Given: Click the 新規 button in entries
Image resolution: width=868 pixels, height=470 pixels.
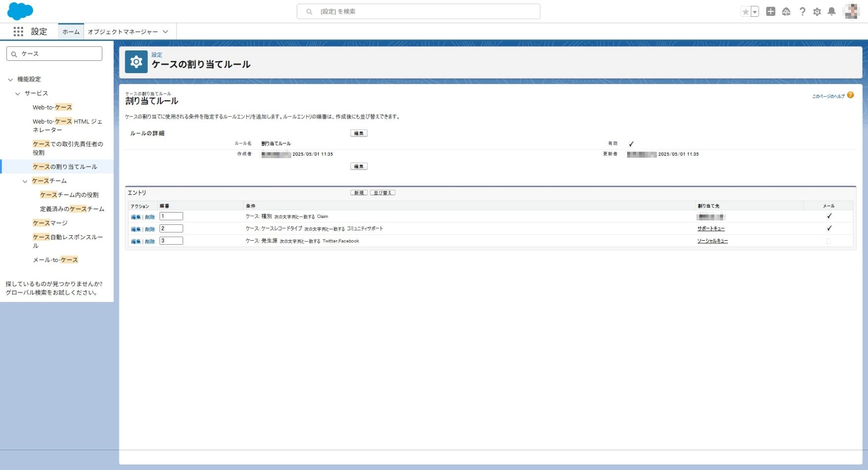Looking at the screenshot, I should [x=359, y=193].
